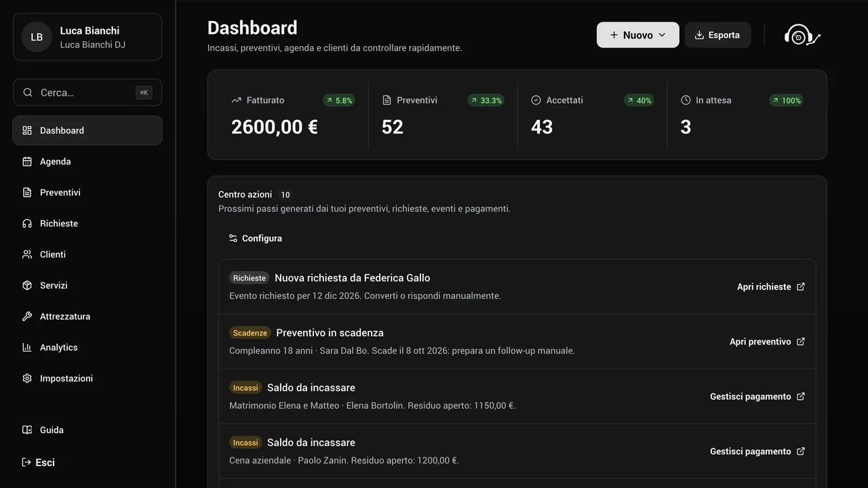Image resolution: width=868 pixels, height=488 pixels.
Task: Click the Impostazioni gear icon
Action: click(27, 378)
